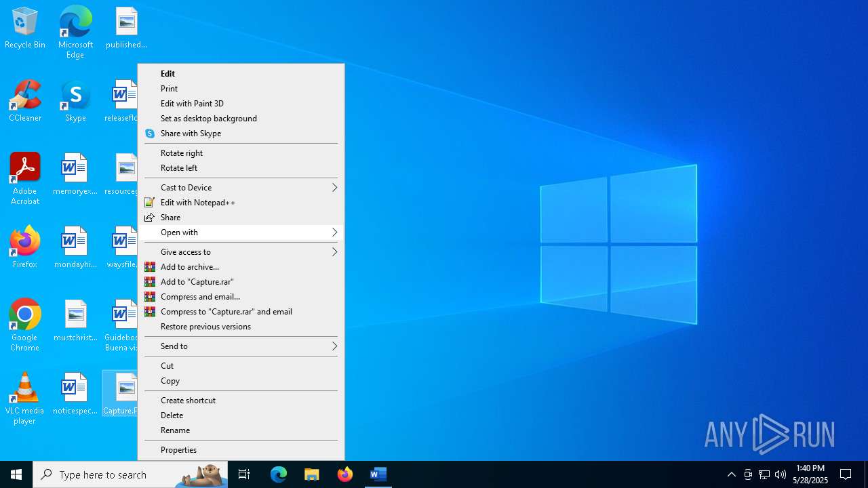
Task: Select the Firefox desktop shortcut
Action: tap(25, 248)
